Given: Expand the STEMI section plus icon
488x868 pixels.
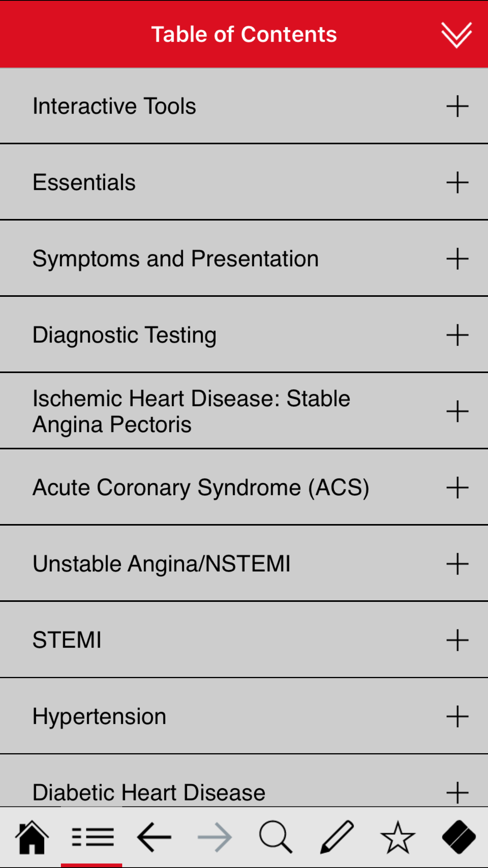Looking at the screenshot, I should click(x=457, y=640).
